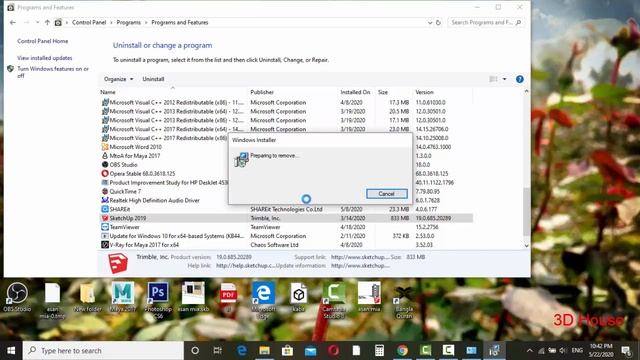Open View installed updates link
Image resolution: width=640 pixels, height=360 pixels.
44,58
